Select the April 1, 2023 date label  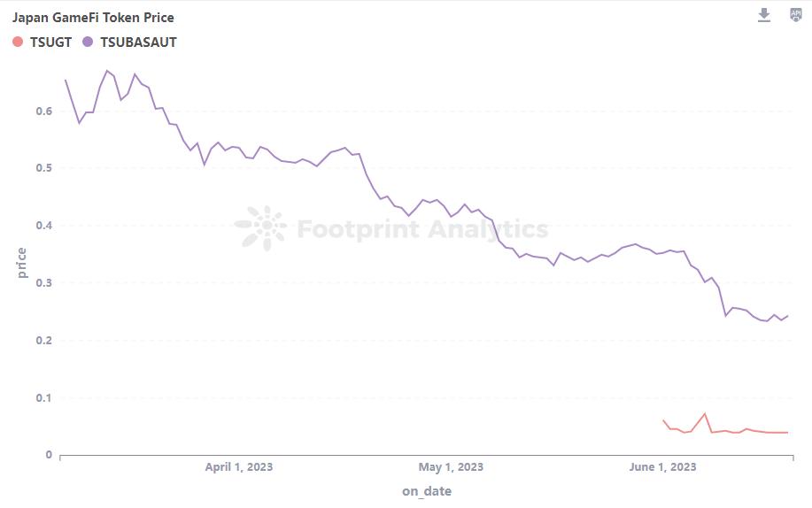tap(239, 466)
